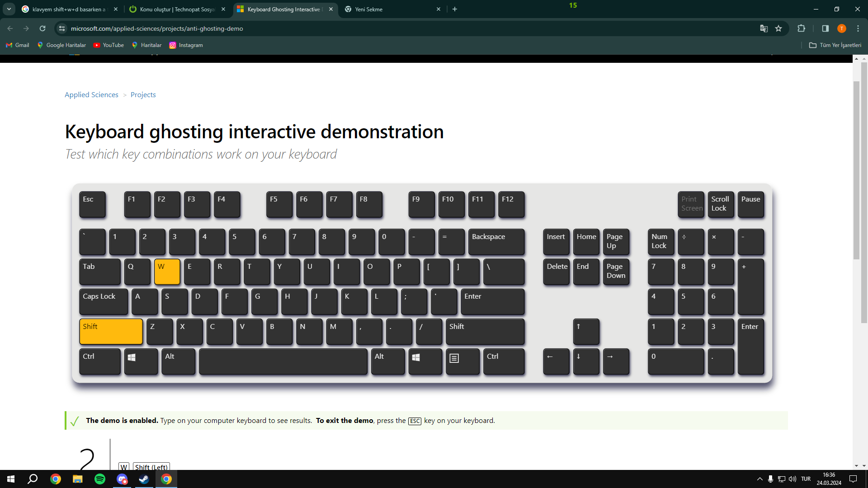The image size is (868, 488).
Task: Click the Google Translate icon in address bar
Action: [764, 28]
